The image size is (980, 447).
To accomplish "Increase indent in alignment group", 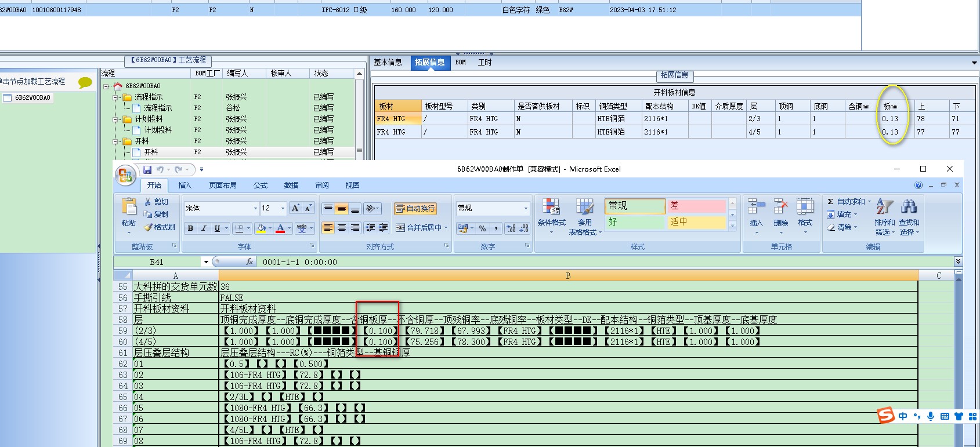I will (x=384, y=228).
